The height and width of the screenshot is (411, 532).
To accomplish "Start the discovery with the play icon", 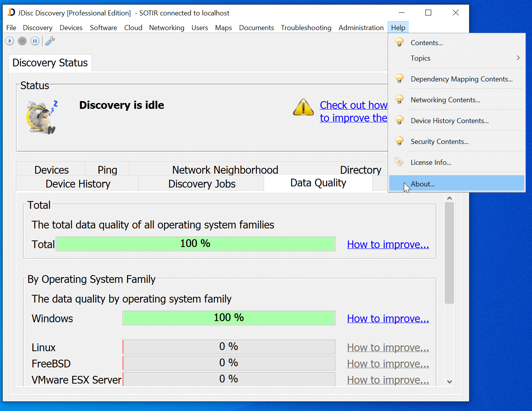I will pyautogui.click(x=9, y=41).
